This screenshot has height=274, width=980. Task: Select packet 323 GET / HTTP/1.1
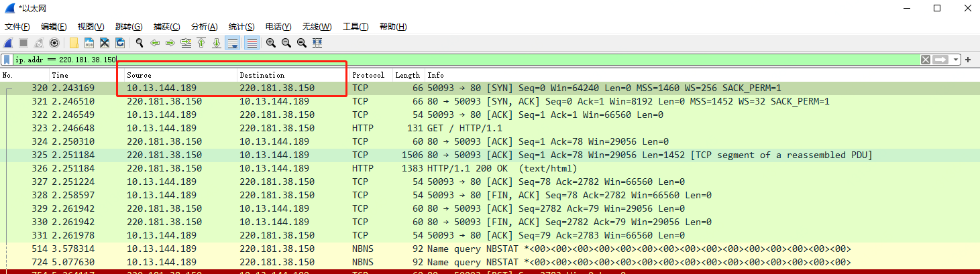[x=490, y=128]
